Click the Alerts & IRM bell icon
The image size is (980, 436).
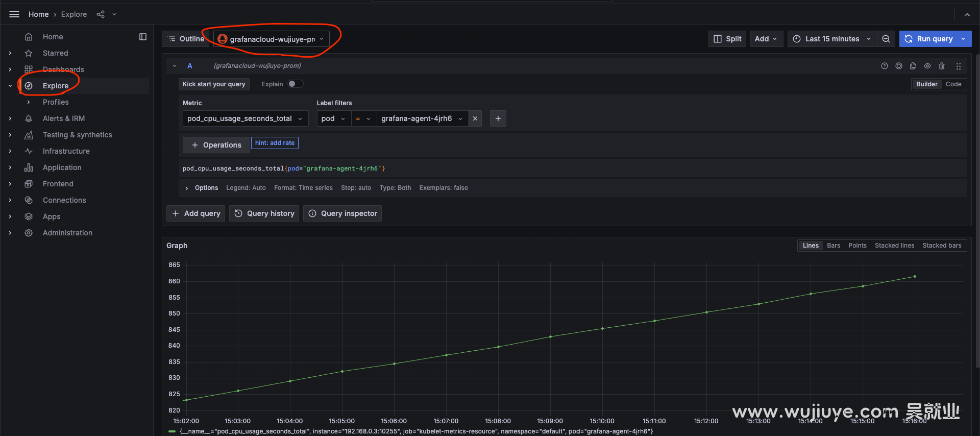pyautogui.click(x=29, y=118)
